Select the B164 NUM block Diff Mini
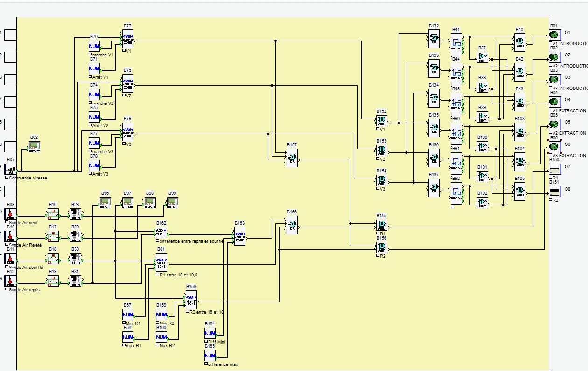The width and height of the screenshot is (588, 371). click(x=210, y=333)
